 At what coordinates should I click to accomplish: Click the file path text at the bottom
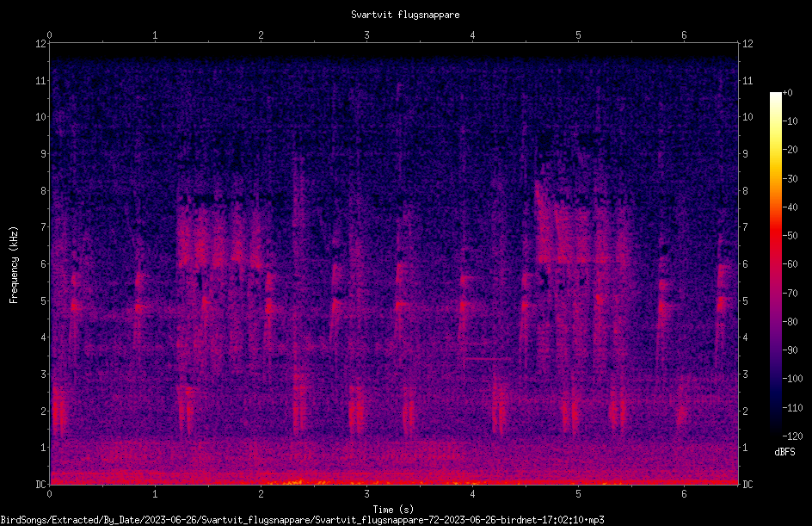click(302, 520)
